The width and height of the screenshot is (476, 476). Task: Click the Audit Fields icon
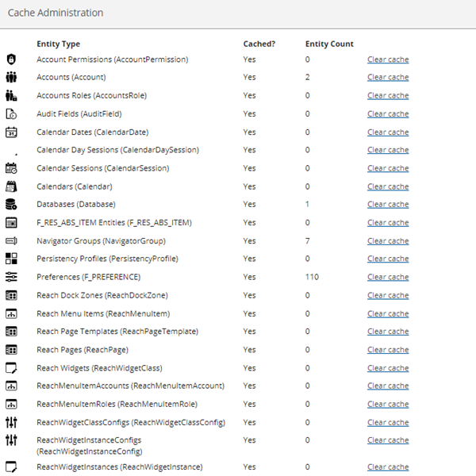pyautogui.click(x=11, y=114)
